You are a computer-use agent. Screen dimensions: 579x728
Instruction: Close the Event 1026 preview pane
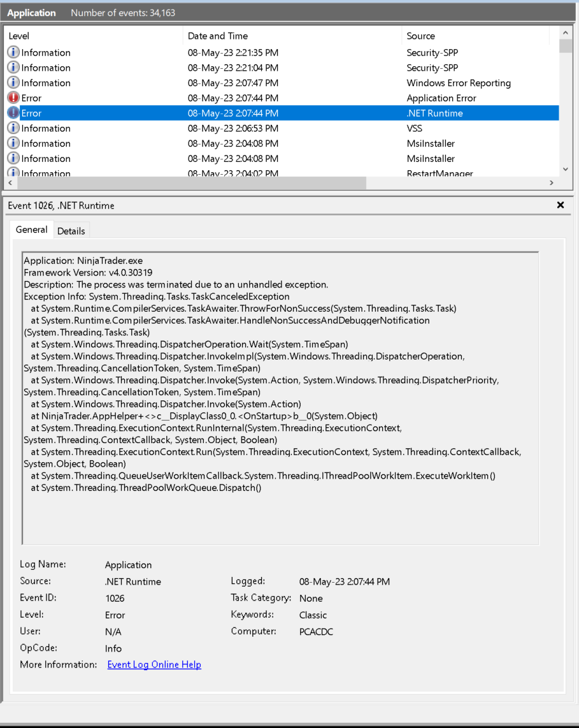tap(561, 205)
